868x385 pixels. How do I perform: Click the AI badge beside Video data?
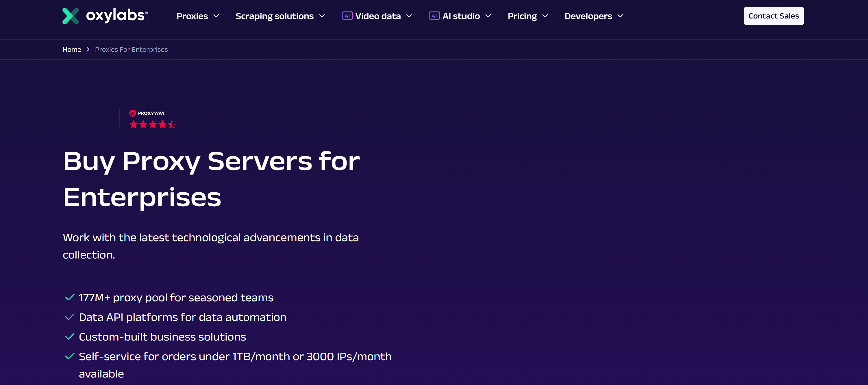(347, 16)
